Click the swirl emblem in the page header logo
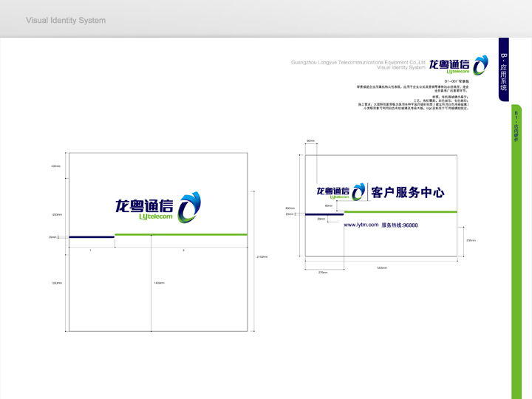 click(480, 65)
